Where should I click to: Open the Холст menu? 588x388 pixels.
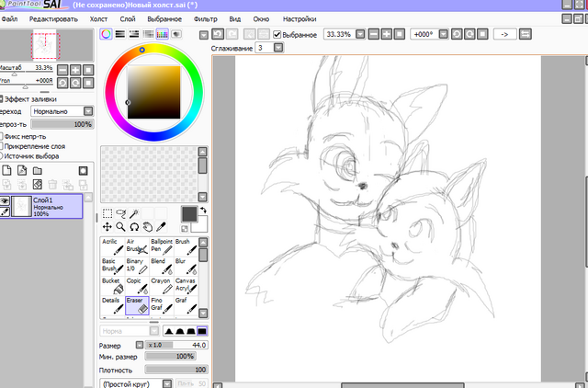(98, 18)
